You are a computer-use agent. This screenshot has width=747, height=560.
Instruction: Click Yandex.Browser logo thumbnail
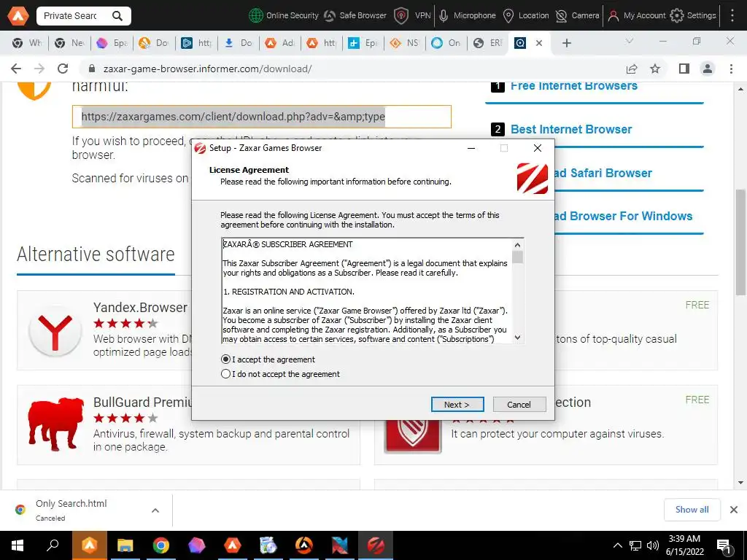pyautogui.click(x=55, y=331)
